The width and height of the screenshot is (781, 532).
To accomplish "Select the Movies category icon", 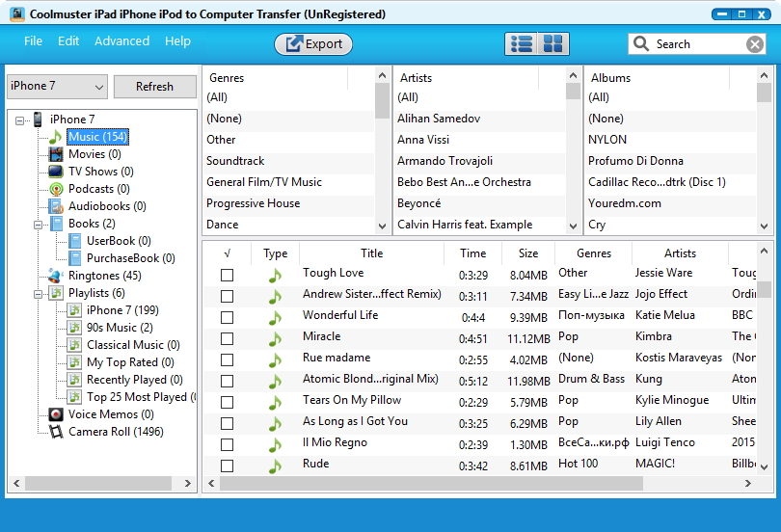I will click(56, 154).
